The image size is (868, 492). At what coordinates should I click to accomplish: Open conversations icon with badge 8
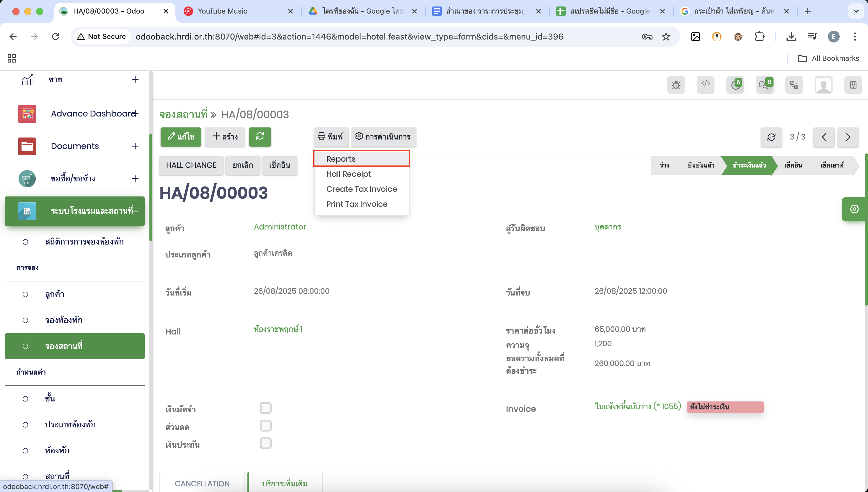click(x=764, y=85)
